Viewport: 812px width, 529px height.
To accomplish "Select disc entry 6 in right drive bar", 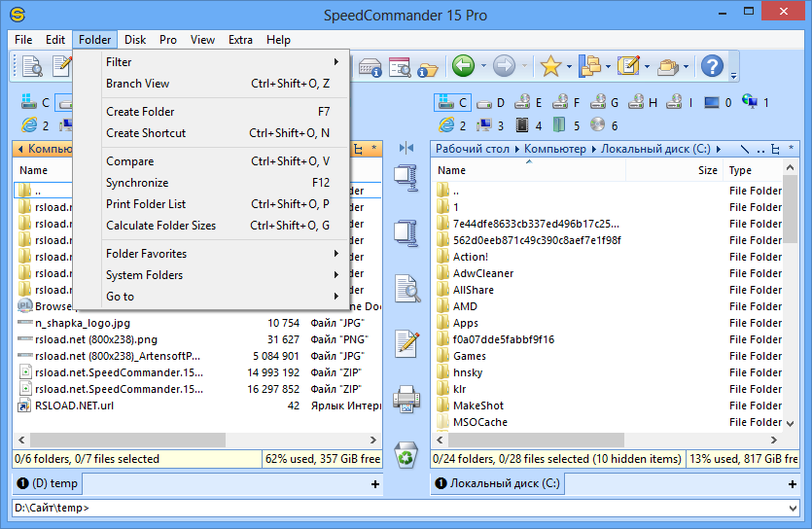I will (604, 125).
